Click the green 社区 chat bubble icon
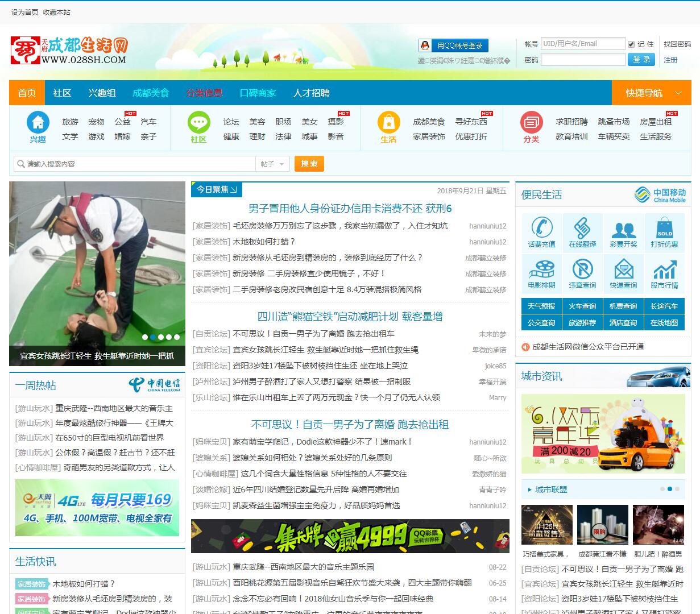Screen dimensions: 700x614 [x=199, y=123]
